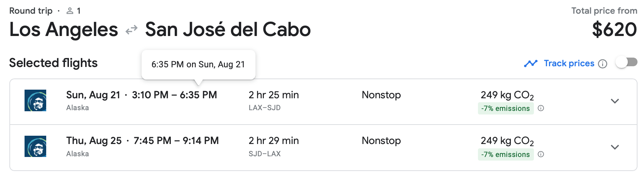Click -7% emissions badge on return flight
This screenshot has width=644, height=180.
(505, 154)
